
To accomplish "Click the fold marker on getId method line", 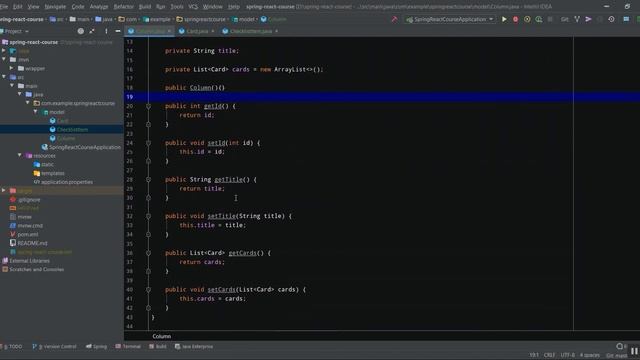I will coord(149,106).
